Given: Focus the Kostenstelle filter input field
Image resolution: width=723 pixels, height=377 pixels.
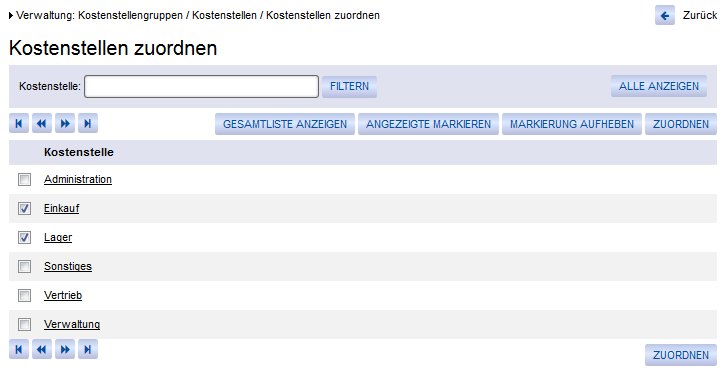Looking at the screenshot, I should pos(201,87).
